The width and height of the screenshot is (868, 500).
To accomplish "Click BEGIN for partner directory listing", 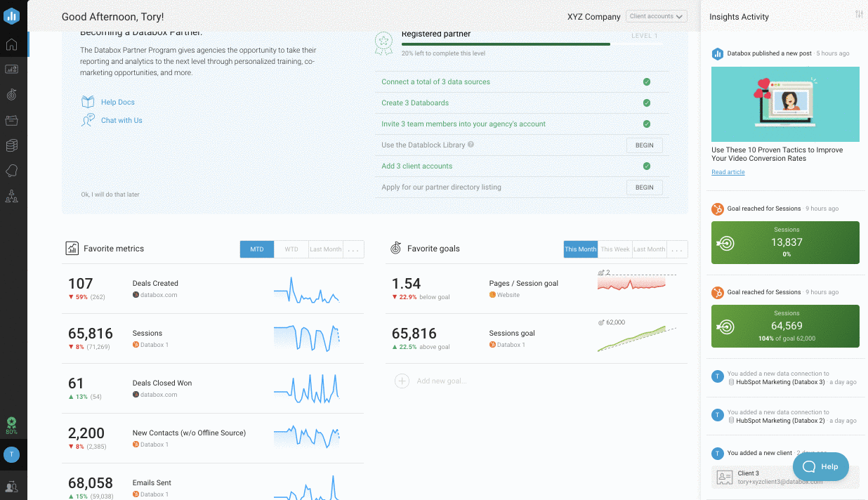I will click(x=644, y=187).
